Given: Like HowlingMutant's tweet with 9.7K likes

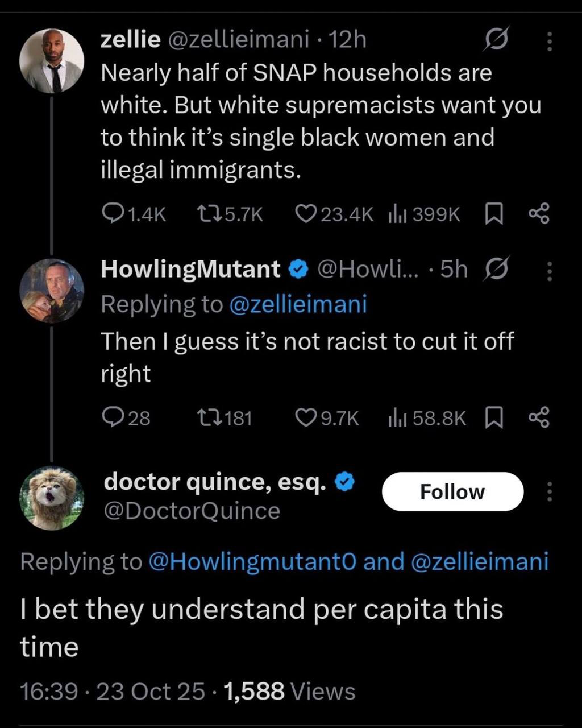Looking at the screenshot, I should (x=306, y=418).
